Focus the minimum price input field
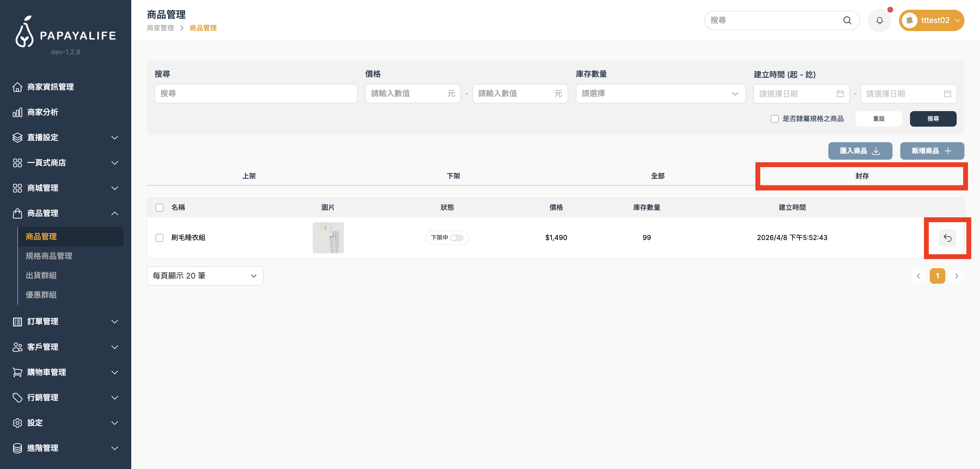This screenshot has width=980, height=469. tap(408, 94)
